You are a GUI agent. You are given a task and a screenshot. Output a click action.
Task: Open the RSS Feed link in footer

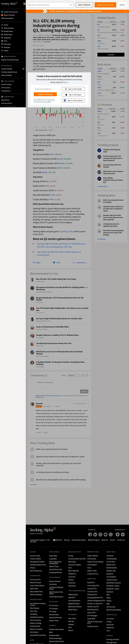(x=58, y=540)
